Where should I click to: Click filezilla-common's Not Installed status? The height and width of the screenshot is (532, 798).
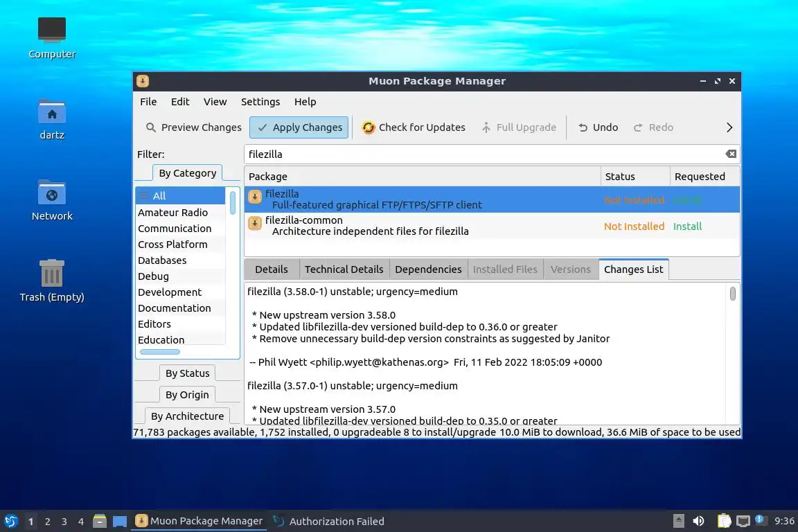[634, 227]
